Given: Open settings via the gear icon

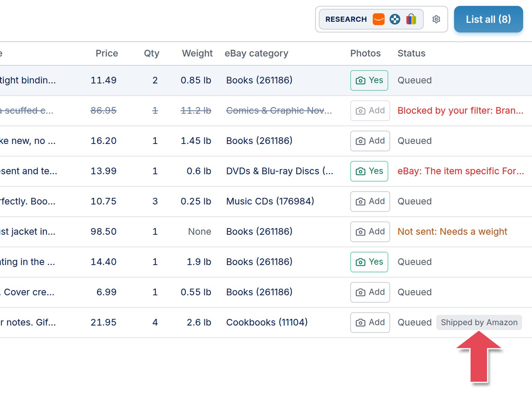Looking at the screenshot, I should 436,19.
